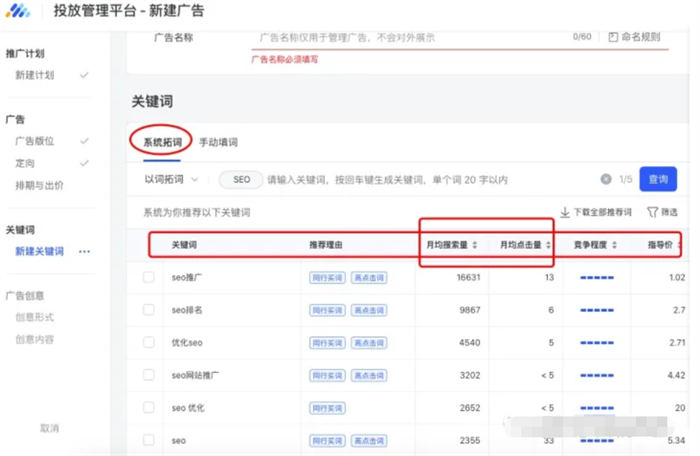The width and height of the screenshot is (700, 456).
Task: Click the clear keyword input icon
Action: 605,180
